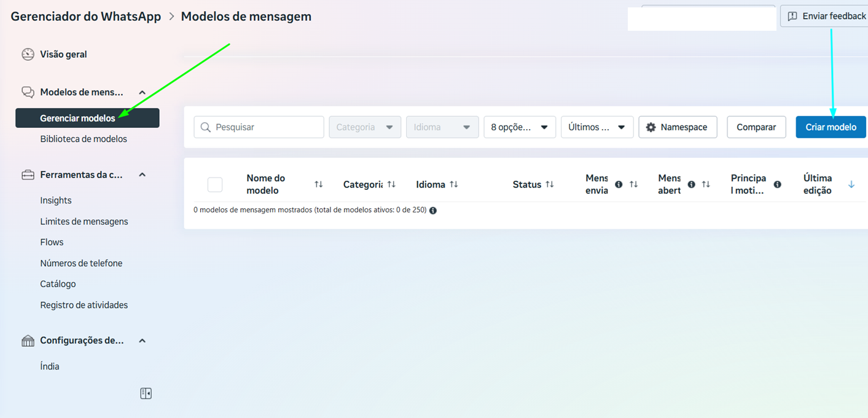Click info icon next to total de modelos
Image resolution: width=868 pixels, height=418 pixels.
tap(433, 210)
